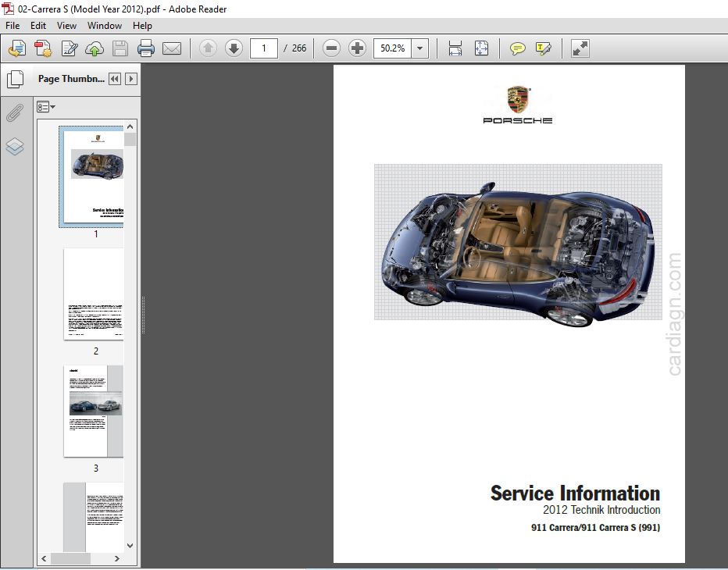Click the Save floppy disk icon
Screen dimensions: 728x570
pyautogui.click(x=120, y=48)
